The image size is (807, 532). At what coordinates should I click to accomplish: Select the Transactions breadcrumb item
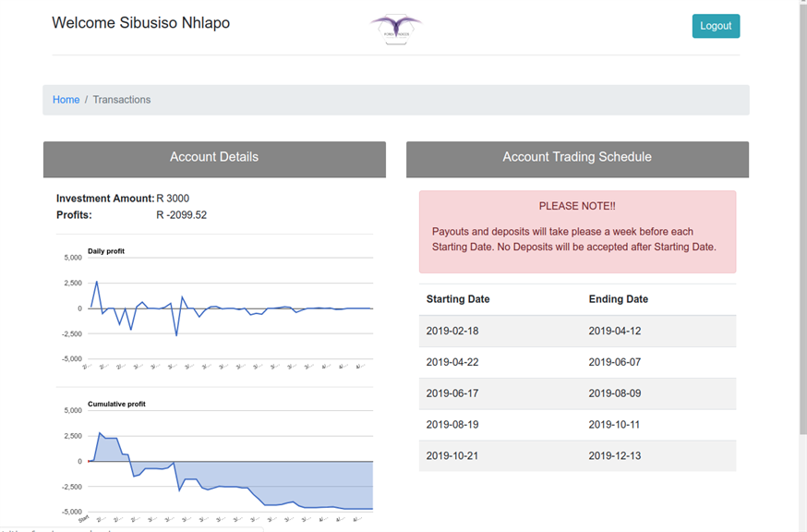tap(121, 100)
